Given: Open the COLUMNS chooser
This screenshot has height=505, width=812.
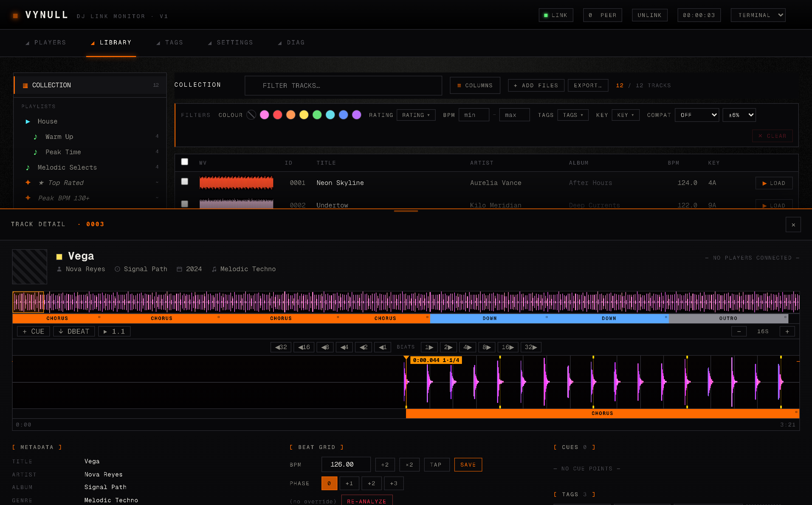Looking at the screenshot, I should pos(475,86).
